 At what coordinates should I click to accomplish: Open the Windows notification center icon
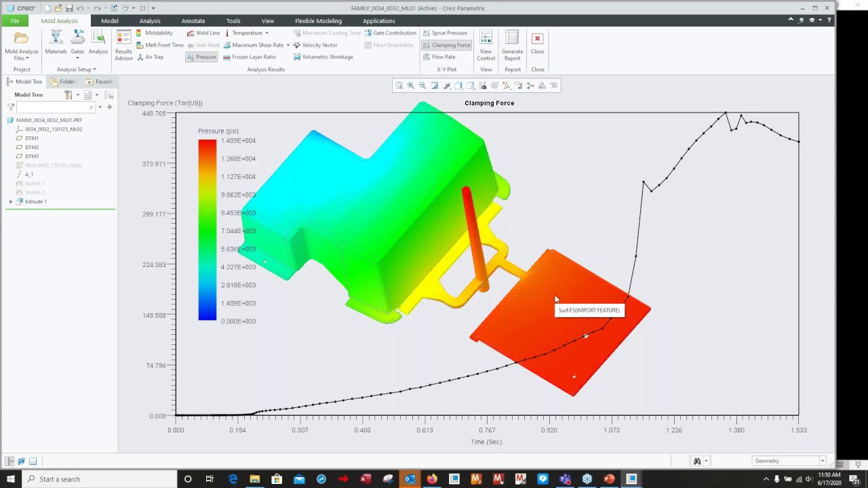coord(854,479)
